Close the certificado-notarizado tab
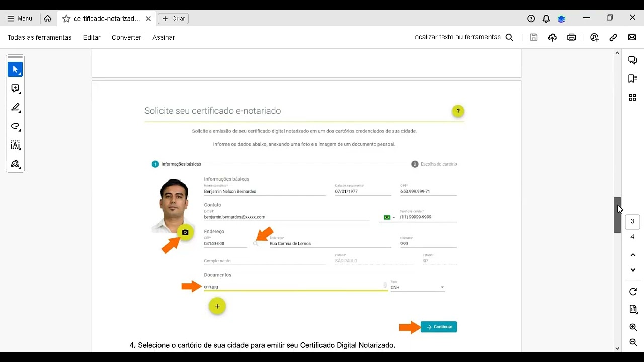644x362 pixels. (148, 19)
